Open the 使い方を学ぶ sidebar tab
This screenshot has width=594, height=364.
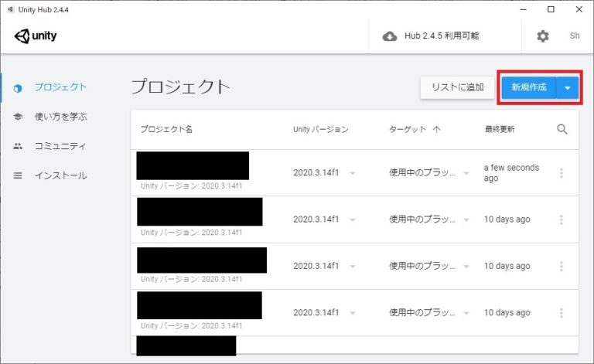pos(60,117)
